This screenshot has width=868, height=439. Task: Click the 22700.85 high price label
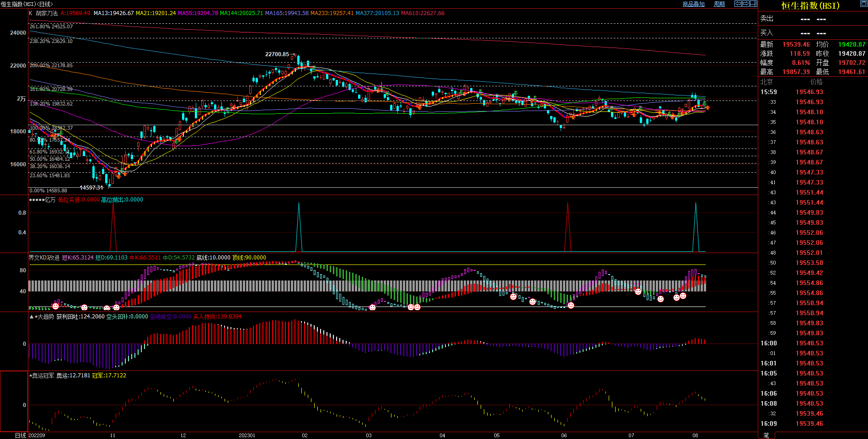coord(277,54)
